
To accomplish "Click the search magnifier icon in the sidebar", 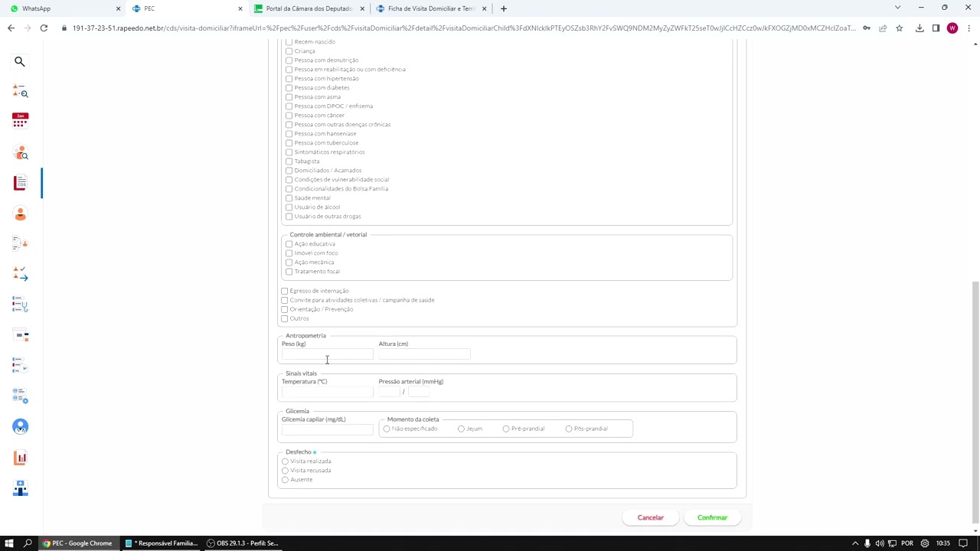I will 20,61.
